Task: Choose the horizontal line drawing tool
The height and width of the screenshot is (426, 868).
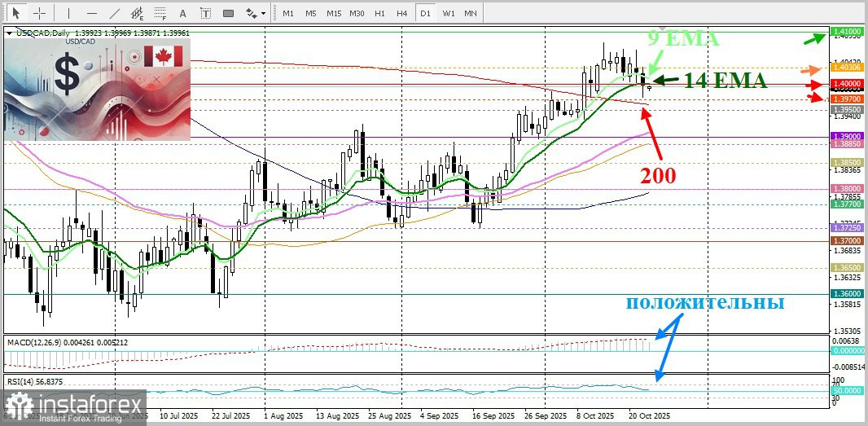Action: (92, 12)
